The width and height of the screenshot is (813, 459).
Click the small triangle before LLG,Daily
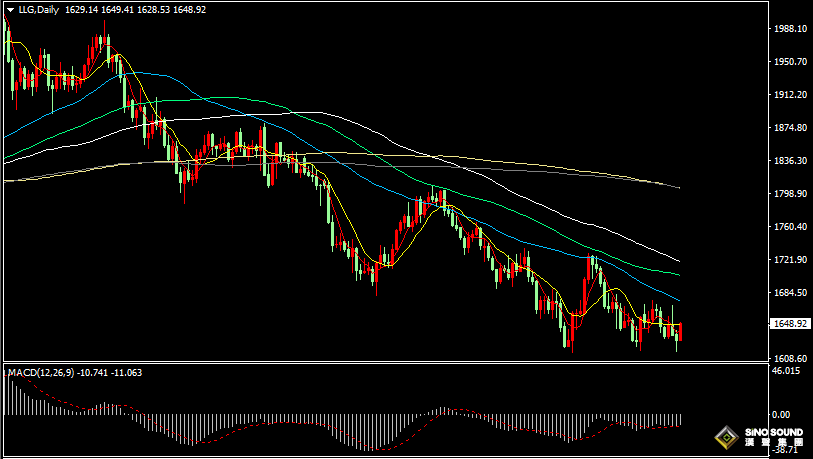click(x=10, y=9)
